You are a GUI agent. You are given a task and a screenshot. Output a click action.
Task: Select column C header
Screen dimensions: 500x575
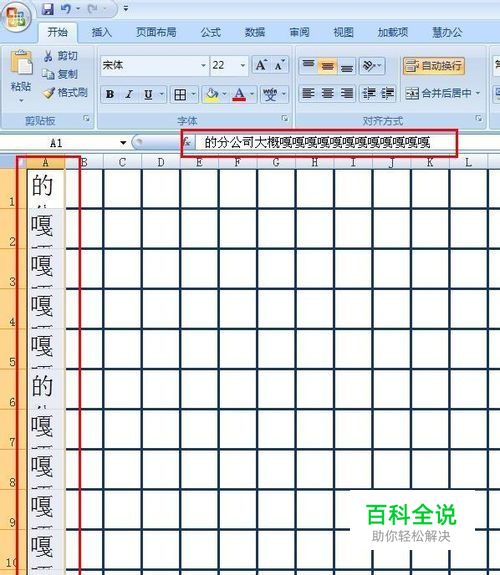point(122,162)
